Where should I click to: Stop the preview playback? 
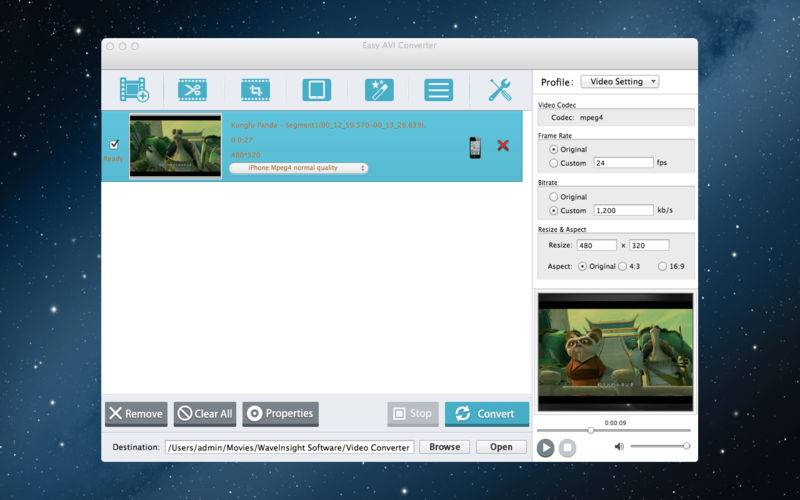pyautogui.click(x=567, y=448)
